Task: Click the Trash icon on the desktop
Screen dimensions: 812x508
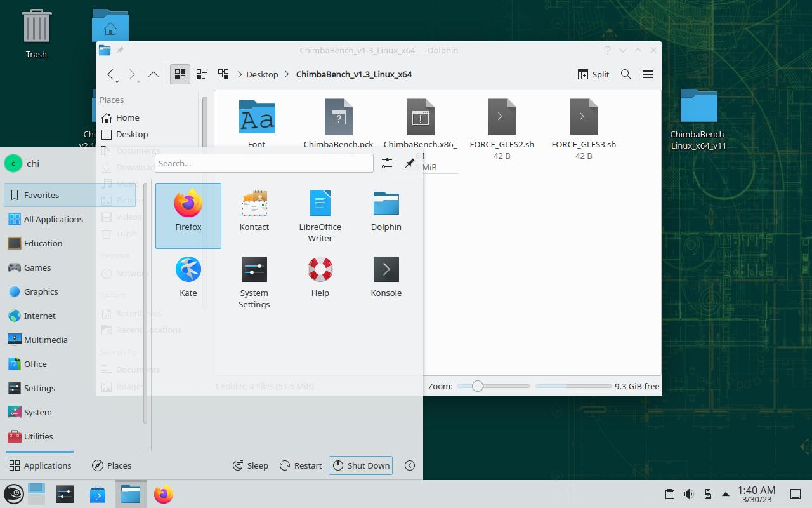Action: tap(36, 34)
